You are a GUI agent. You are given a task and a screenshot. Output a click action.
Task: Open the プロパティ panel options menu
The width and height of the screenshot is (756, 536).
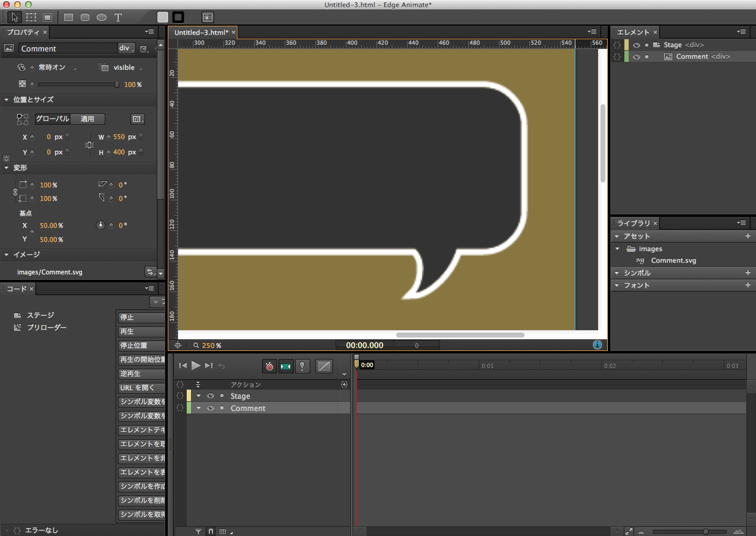[149, 32]
